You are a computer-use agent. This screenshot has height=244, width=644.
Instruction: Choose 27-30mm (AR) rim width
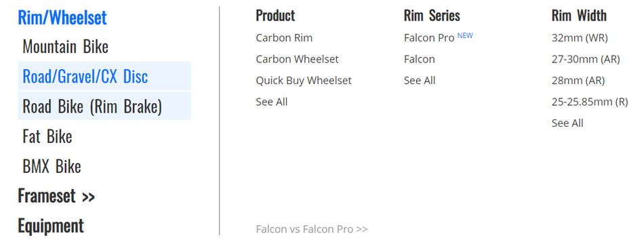tap(586, 59)
